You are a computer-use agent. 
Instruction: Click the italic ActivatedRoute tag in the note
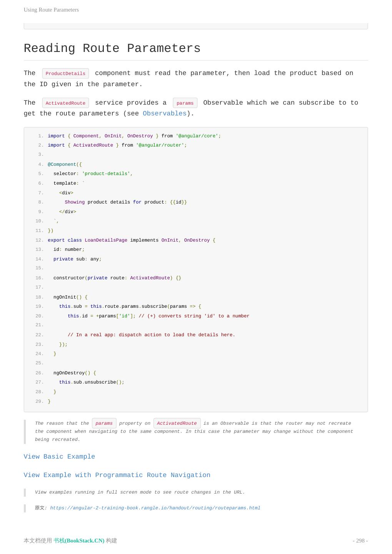coord(177,423)
